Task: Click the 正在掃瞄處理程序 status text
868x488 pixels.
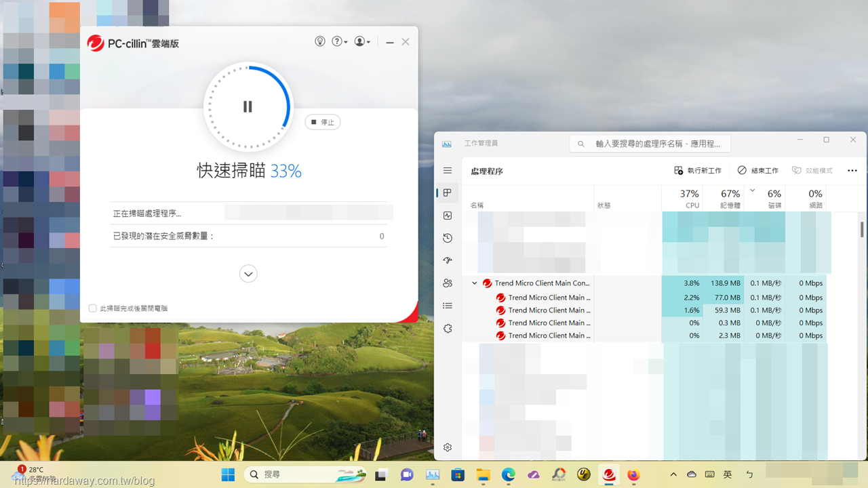Action: point(147,213)
